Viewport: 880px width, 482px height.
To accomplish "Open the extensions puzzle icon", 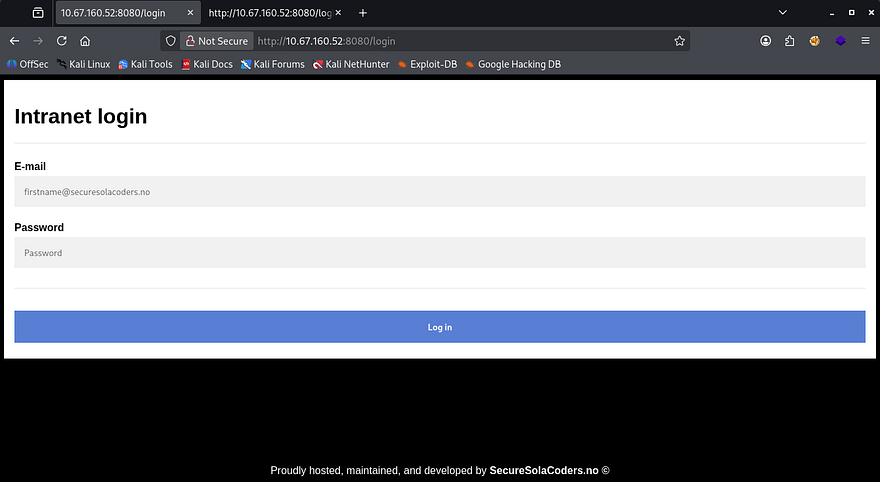I will (790, 41).
